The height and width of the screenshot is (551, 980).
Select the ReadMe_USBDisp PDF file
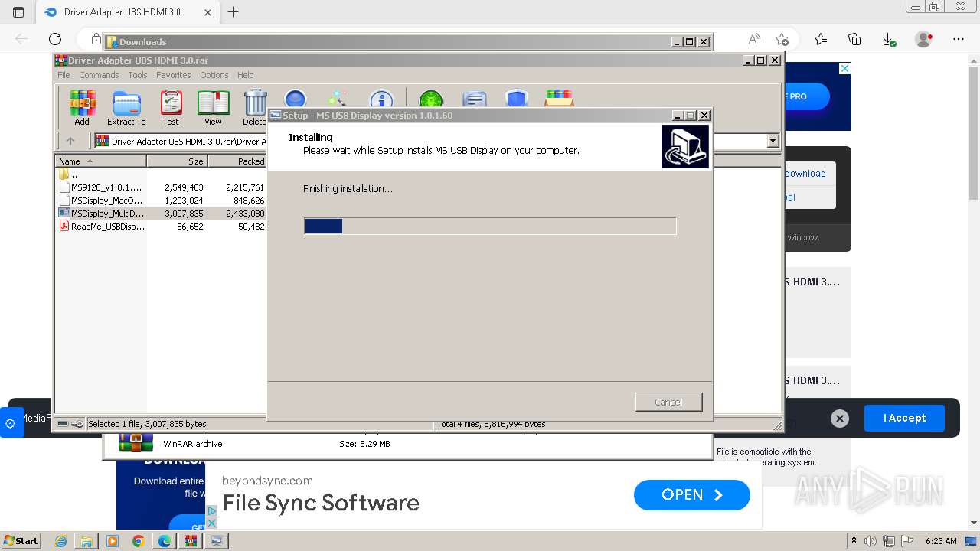point(161,226)
